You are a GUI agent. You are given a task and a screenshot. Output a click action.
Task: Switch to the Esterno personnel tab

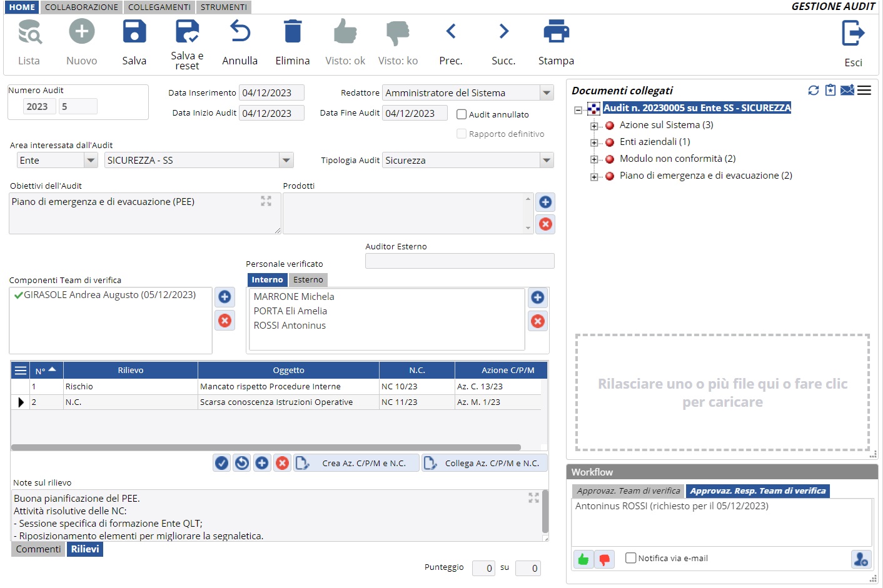308,280
